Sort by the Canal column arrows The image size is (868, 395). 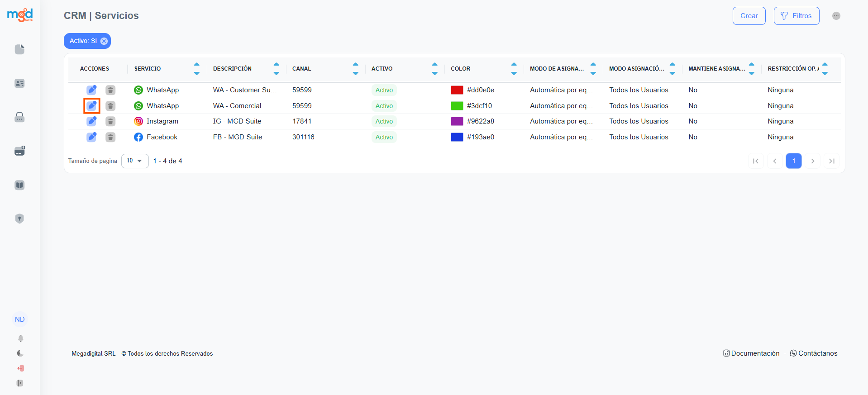[x=355, y=69]
